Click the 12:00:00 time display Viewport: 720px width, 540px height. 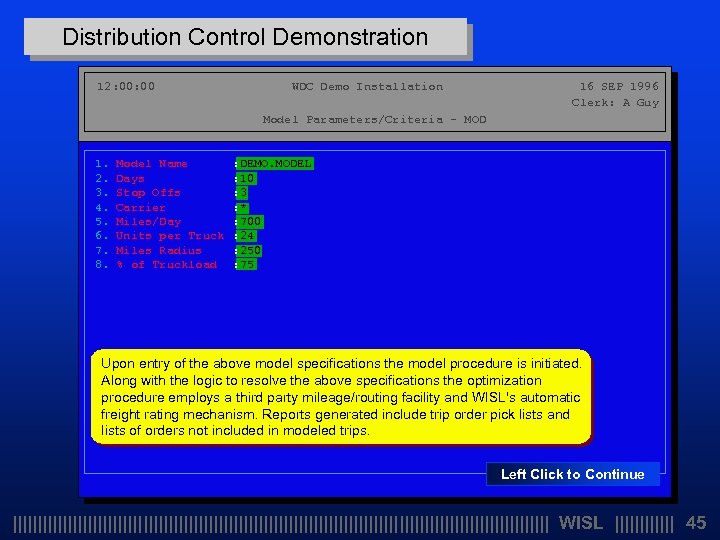point(126,86)
